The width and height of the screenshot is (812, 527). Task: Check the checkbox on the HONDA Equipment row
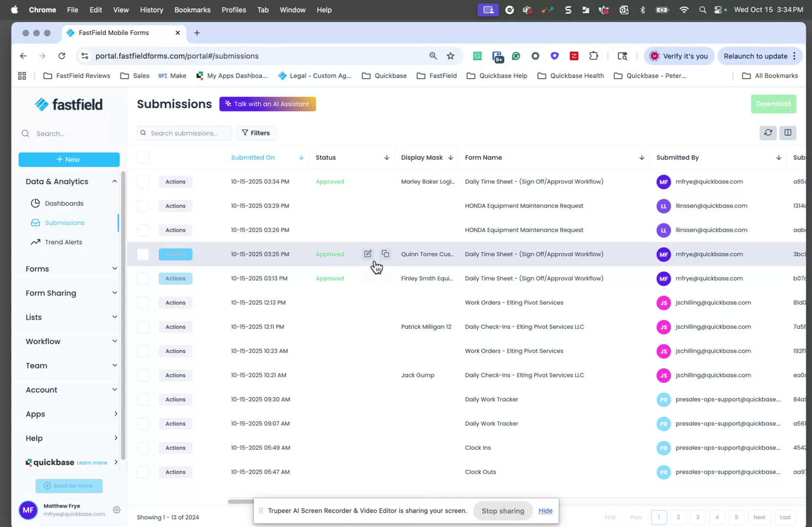pos(143,206)
